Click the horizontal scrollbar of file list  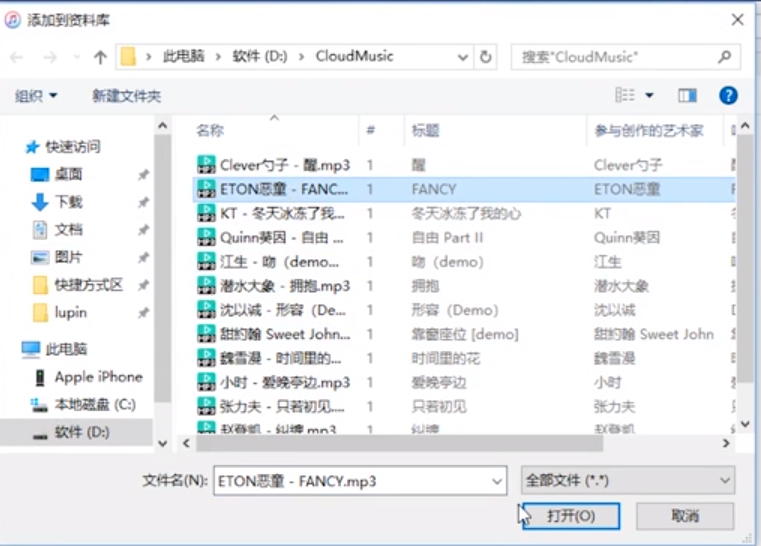tap(399, 443)
